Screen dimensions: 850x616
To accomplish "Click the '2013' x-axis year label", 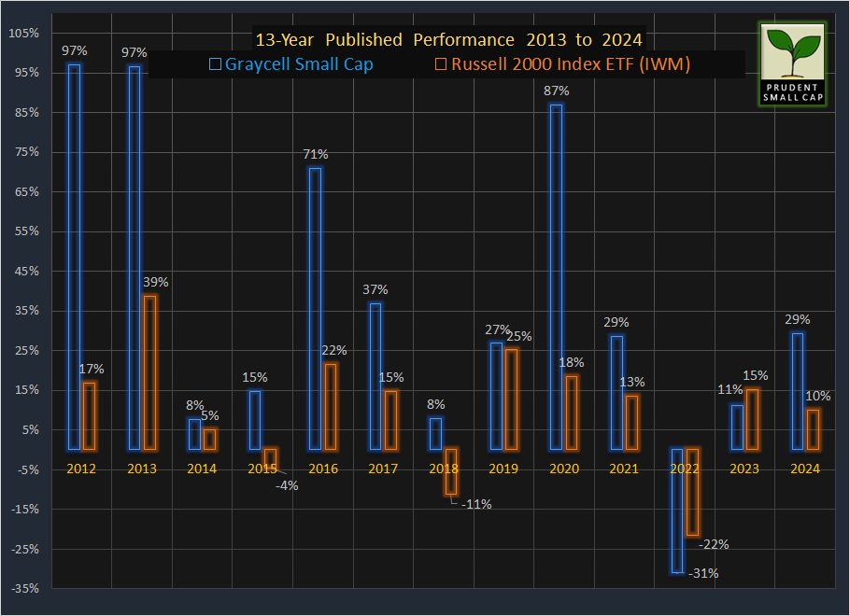I will (x=142, y=469).
